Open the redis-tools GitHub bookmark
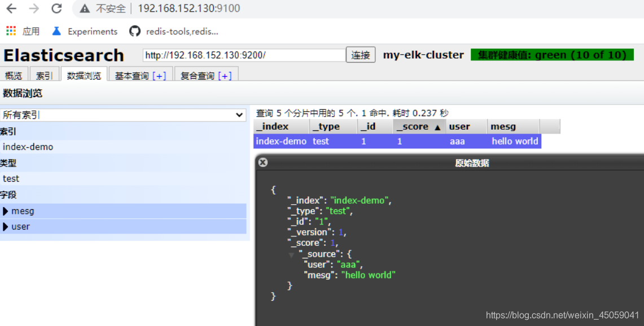Image resolution: width=644 pixels, height=326 pixels. pos(174,31)
